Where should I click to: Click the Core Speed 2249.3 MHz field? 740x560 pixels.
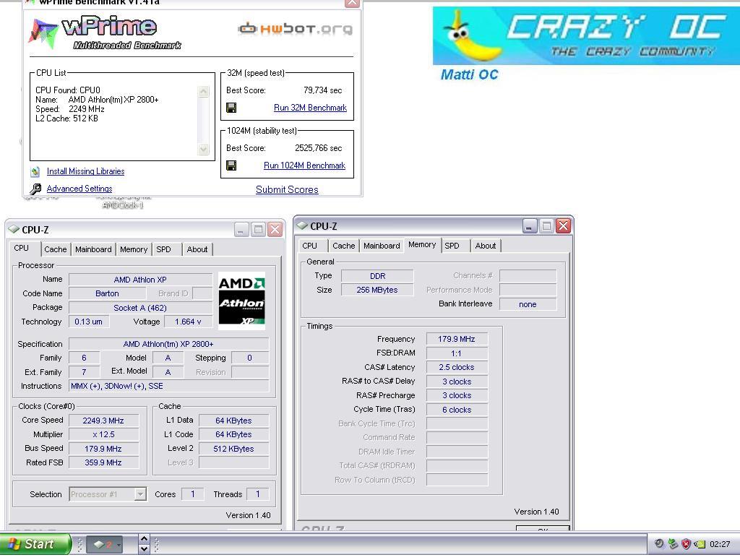click(104, 421)
